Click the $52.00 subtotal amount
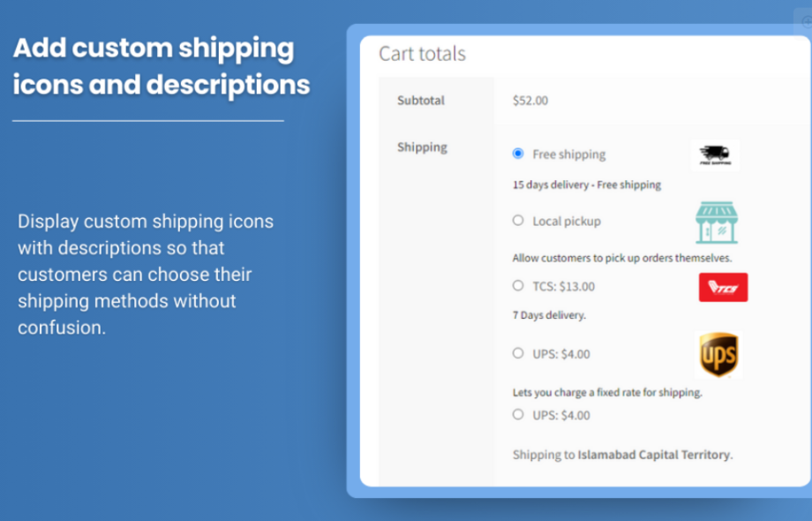Screen dimensions: 812x521 (530, 101)
